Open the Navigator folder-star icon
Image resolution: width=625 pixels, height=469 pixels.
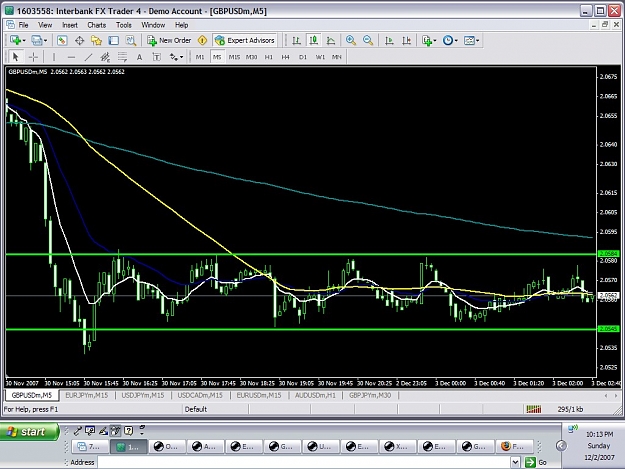click(x=96, y=40)
